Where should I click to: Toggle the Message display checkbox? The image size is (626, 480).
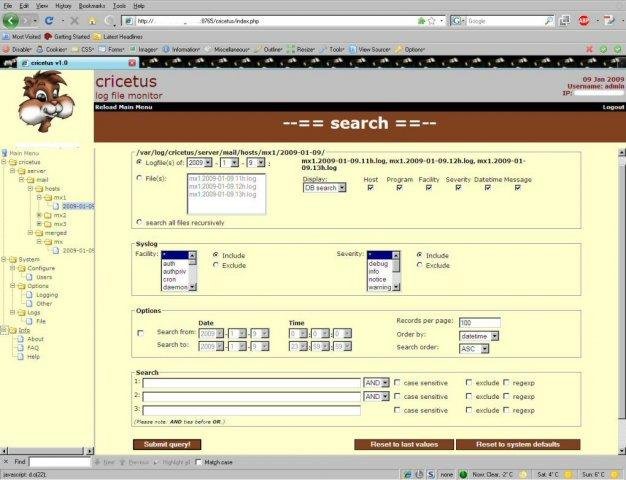(x=518, y=188)
